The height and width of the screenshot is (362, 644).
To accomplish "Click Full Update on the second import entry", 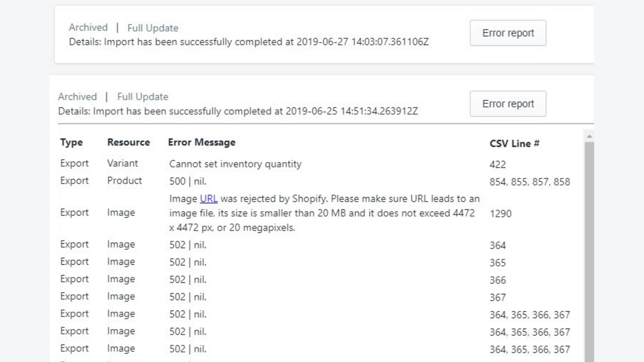I will (x=142, y=97).
